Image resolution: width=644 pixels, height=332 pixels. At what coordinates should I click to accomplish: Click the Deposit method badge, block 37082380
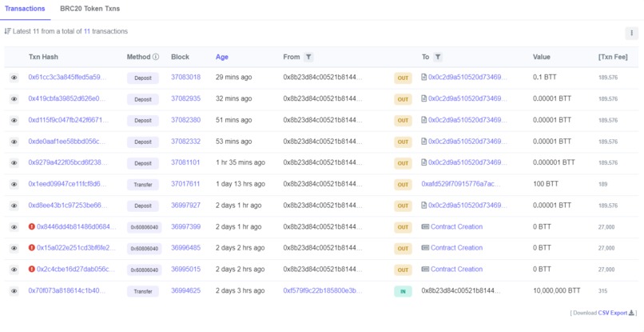tap(143, 121)
